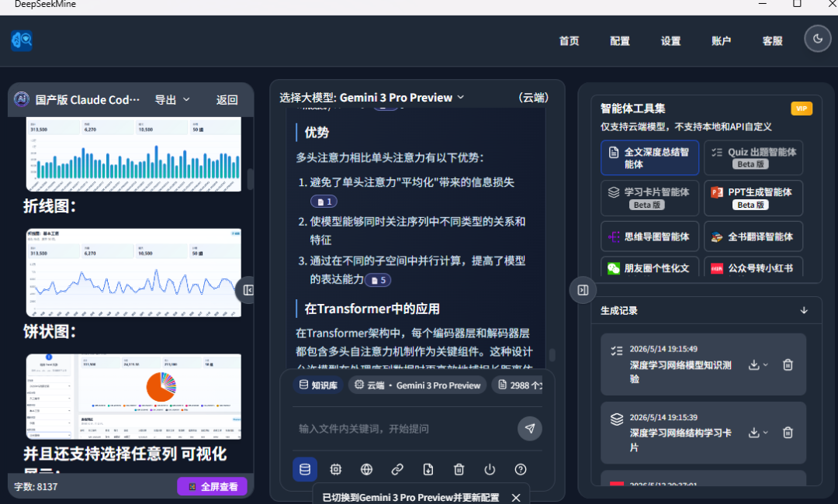The width and height of the screenshot is (838, 504).
Task: Click the 全屏查看 button
Action: click(212, 486)
